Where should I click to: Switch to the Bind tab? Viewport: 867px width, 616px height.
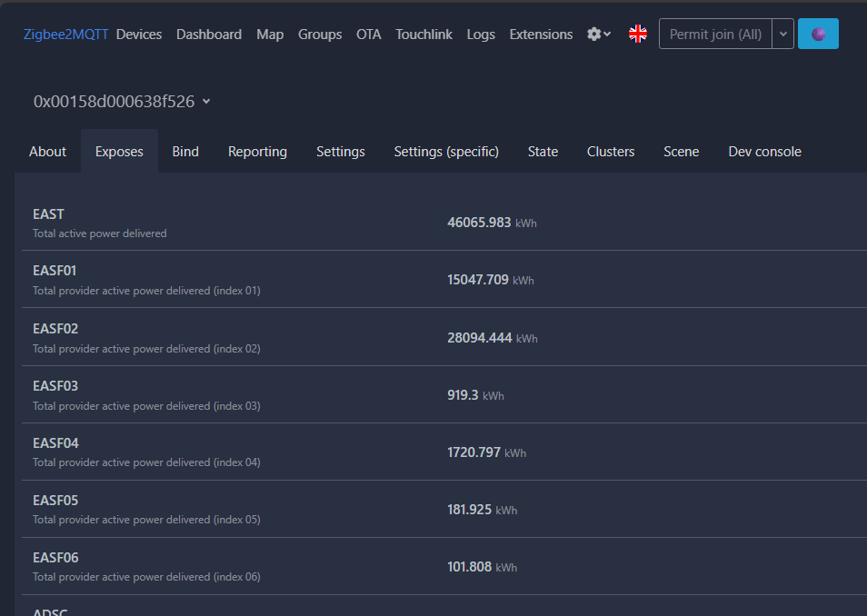[185, 152]
